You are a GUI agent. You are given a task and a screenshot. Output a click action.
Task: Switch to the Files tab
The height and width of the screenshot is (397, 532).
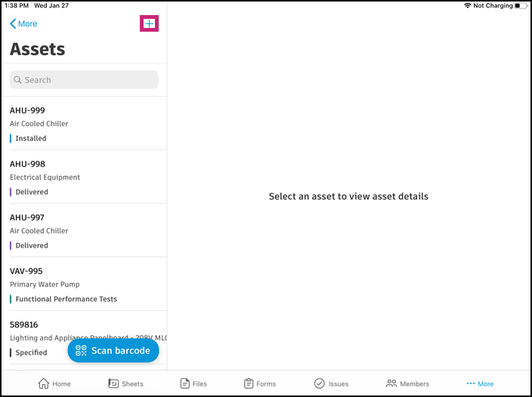point(193,383)
